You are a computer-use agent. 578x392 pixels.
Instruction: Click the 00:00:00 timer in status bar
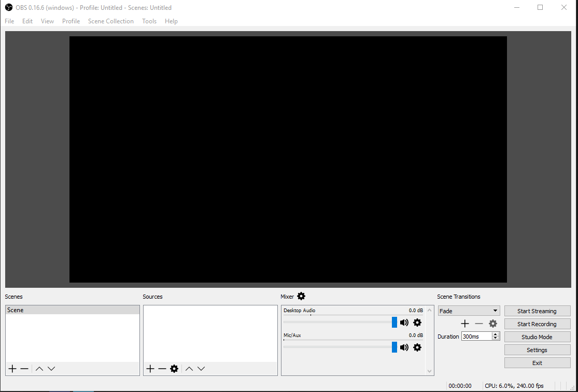[460, 386]
